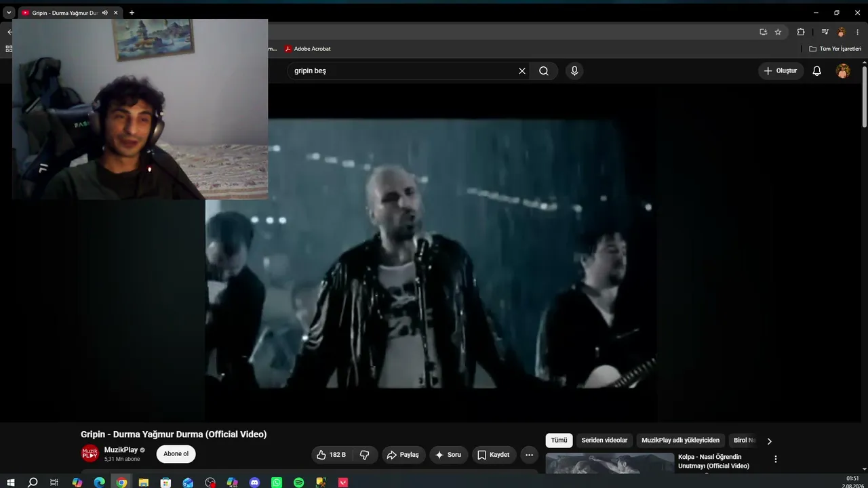Switch to the Gripin YouTube browser tab
Viewport: 868px width, 488px height.
pyautogui.click(x=64, y=13)
